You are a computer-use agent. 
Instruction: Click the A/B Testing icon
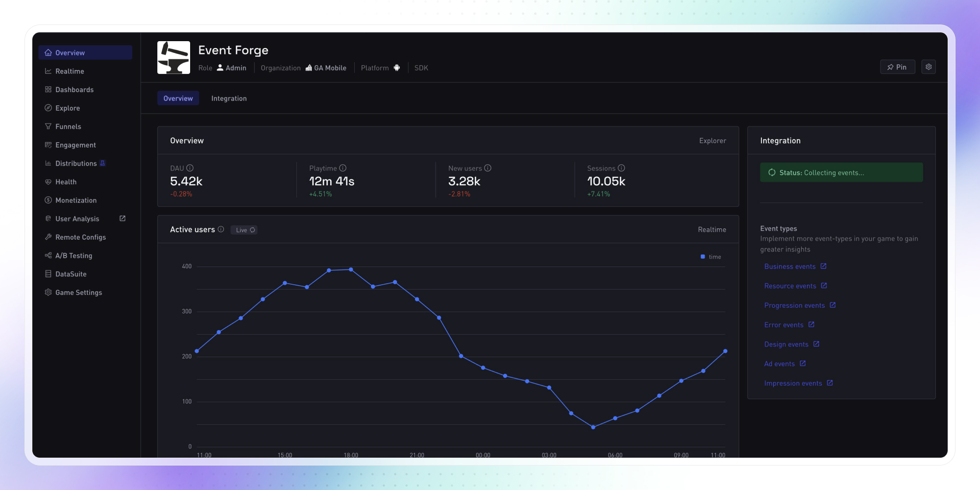point(48,255)
